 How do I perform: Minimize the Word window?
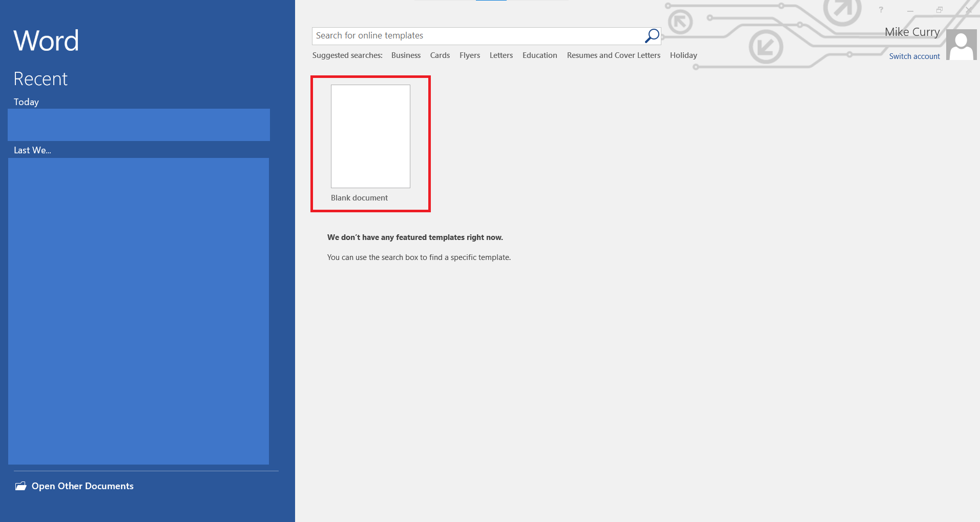910,10
